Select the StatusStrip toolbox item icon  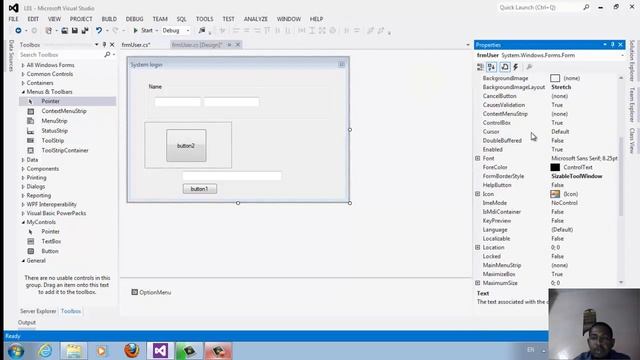coord(31,131)
